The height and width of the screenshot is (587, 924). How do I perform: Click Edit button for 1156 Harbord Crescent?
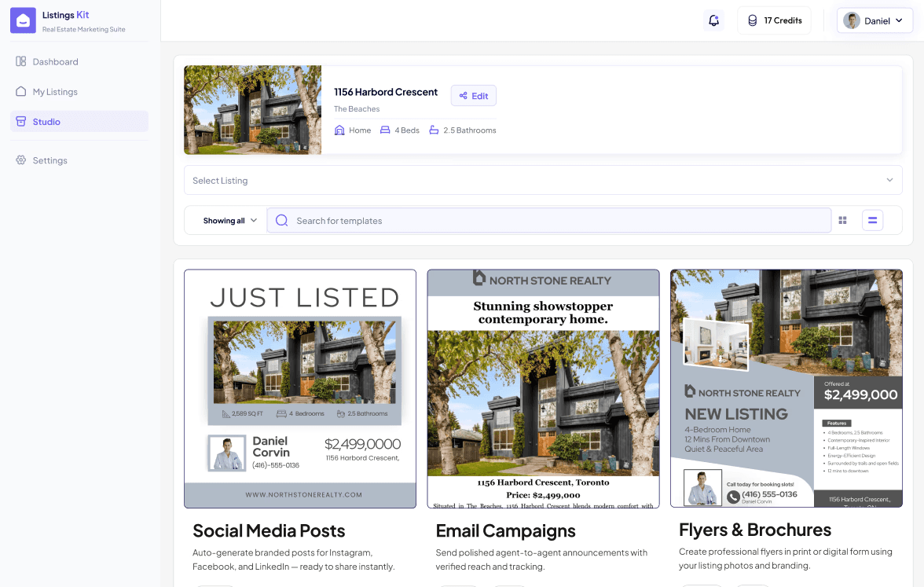[474, 96]
